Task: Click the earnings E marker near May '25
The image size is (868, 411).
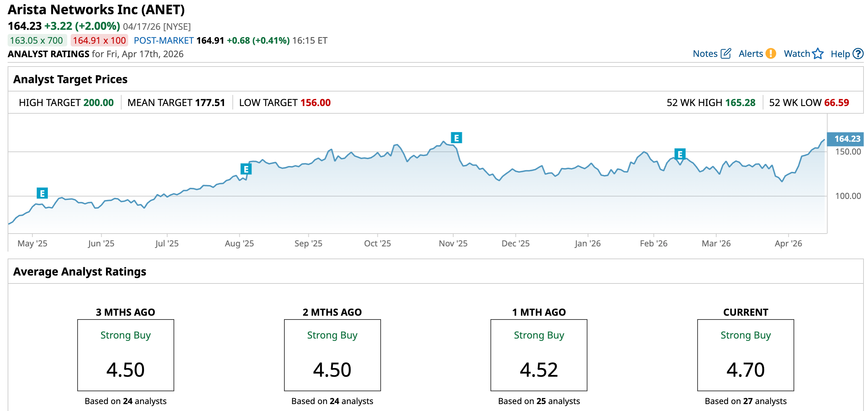Action: (x=42, y=193)
